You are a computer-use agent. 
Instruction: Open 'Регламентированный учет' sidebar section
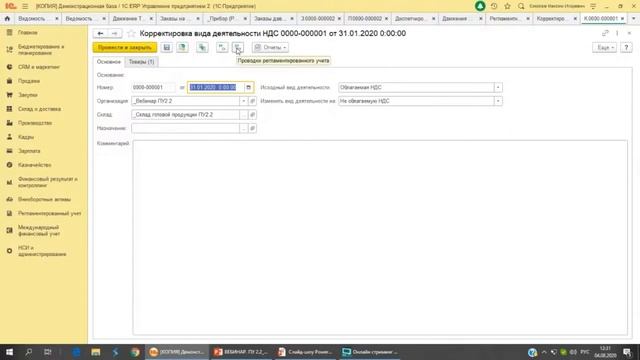point(49,213)
